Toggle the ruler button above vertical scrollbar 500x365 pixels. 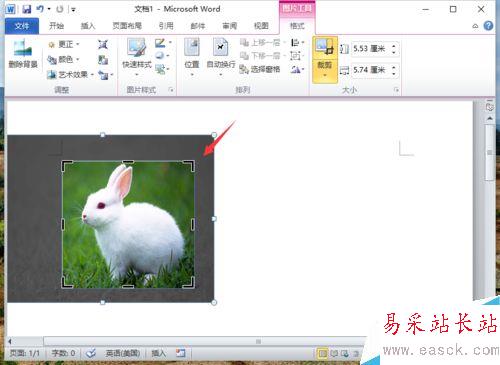tap(490, 107)
